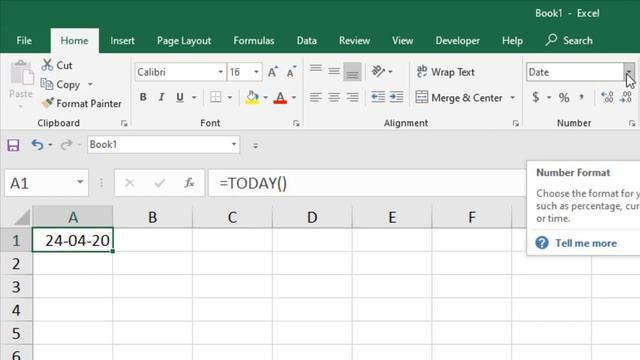Cancel formula entry with X icon
Viewport: 640px width, 360px height.
pos(130,183)
